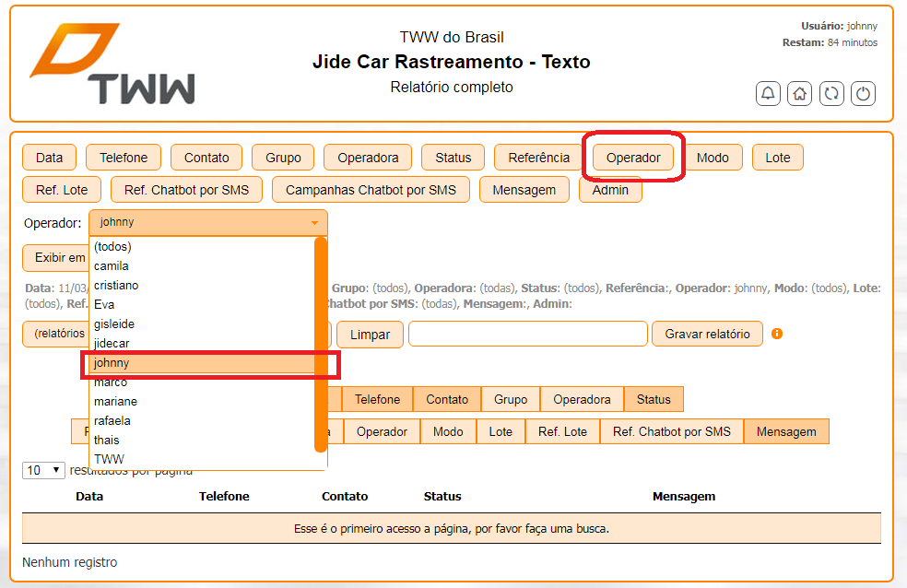This screenshot has width=907, height=588.
Task: Toggle the Ref. Chatbot por SMS column button
Action: 672,432
